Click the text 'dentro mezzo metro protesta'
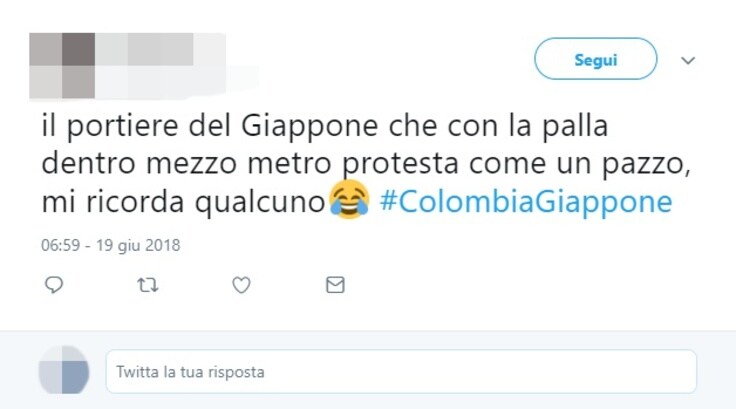 250,164
